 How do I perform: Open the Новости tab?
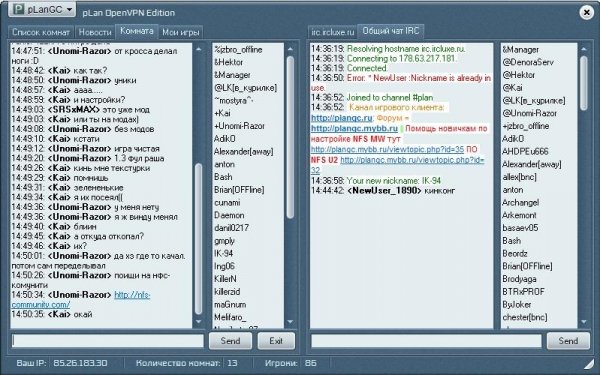point(95,32)
